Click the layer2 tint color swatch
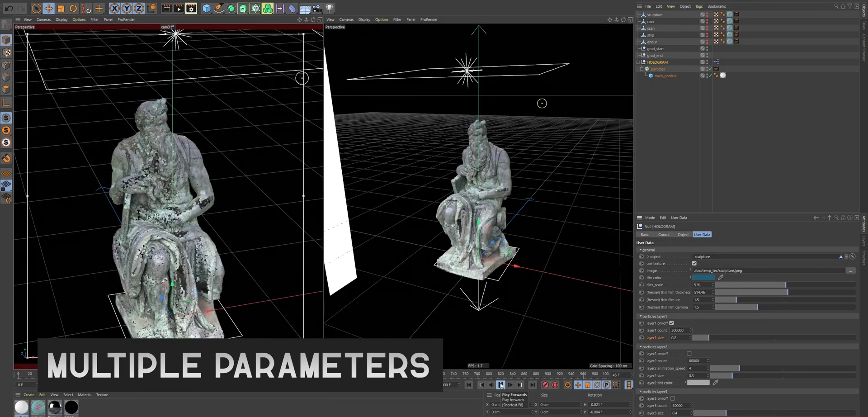Image resolution: width=868 pixels, height=417 pixels. pos(698,383)
